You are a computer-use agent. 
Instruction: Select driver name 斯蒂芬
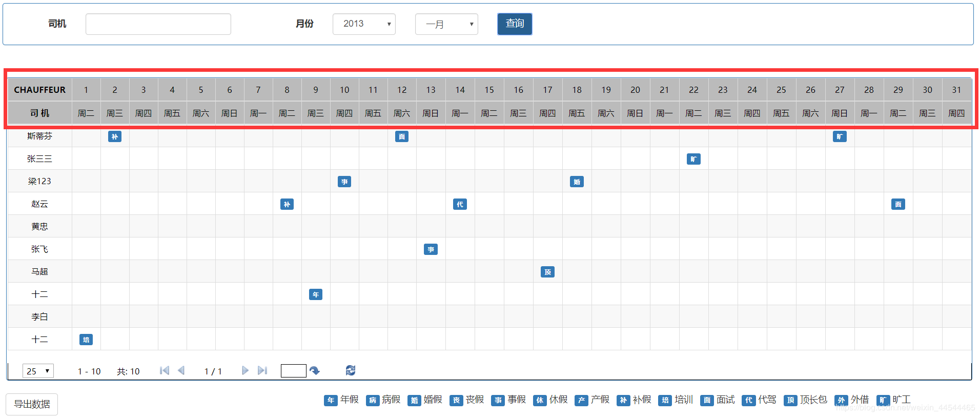tap(40, 136)
